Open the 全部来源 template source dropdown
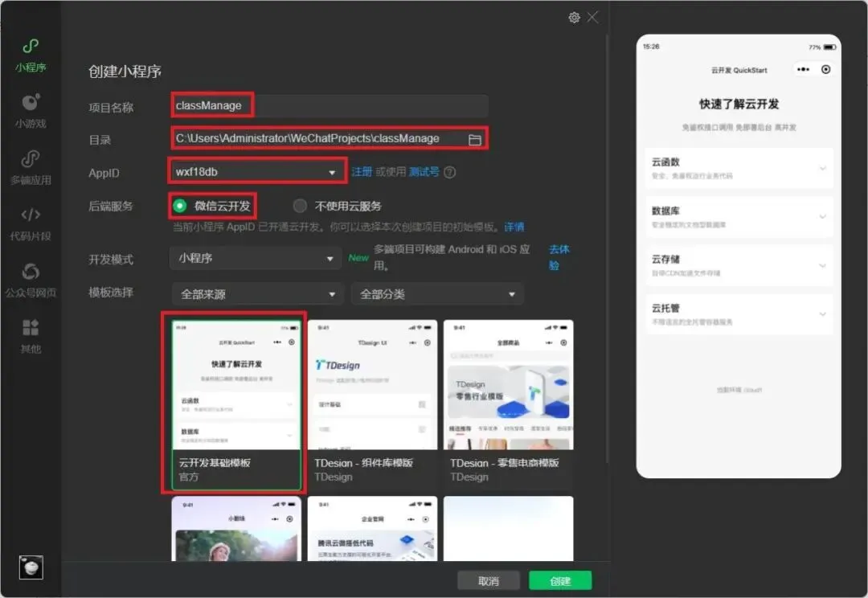868x598 pixels. click(258, 294)
